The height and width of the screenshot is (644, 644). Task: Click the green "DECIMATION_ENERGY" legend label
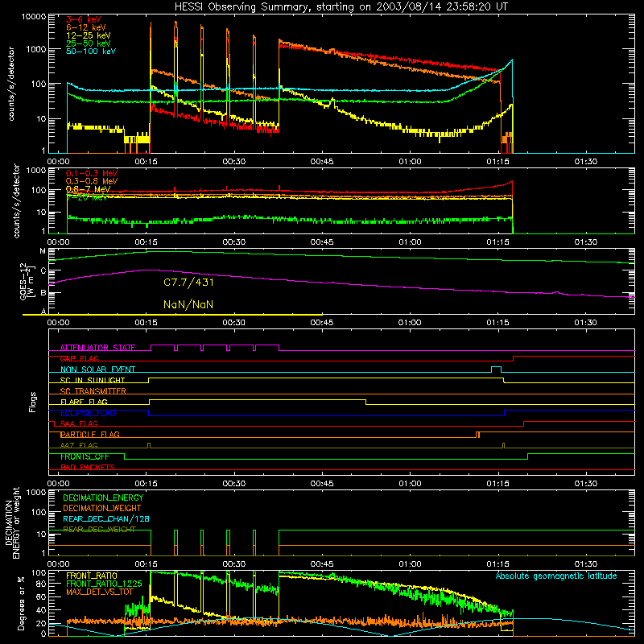[x=103, y=497]
